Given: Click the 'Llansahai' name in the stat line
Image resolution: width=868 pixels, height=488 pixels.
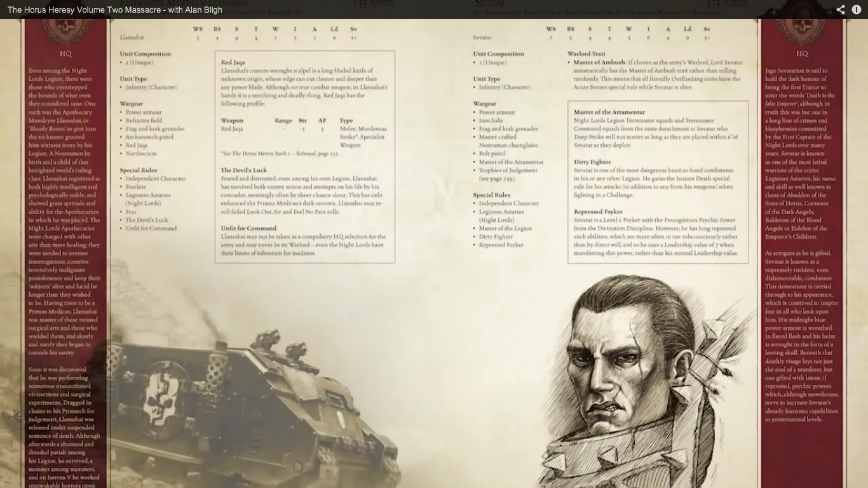Looking at the screenshot, I should 132,37.
